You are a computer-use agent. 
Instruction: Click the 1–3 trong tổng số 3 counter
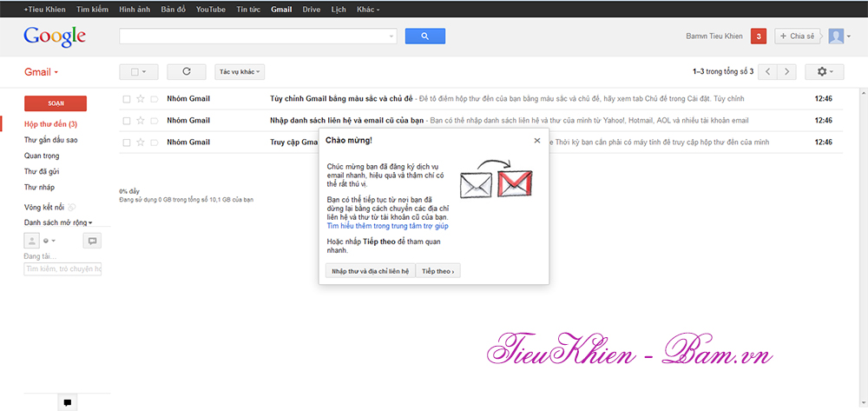tap(722, 72)
